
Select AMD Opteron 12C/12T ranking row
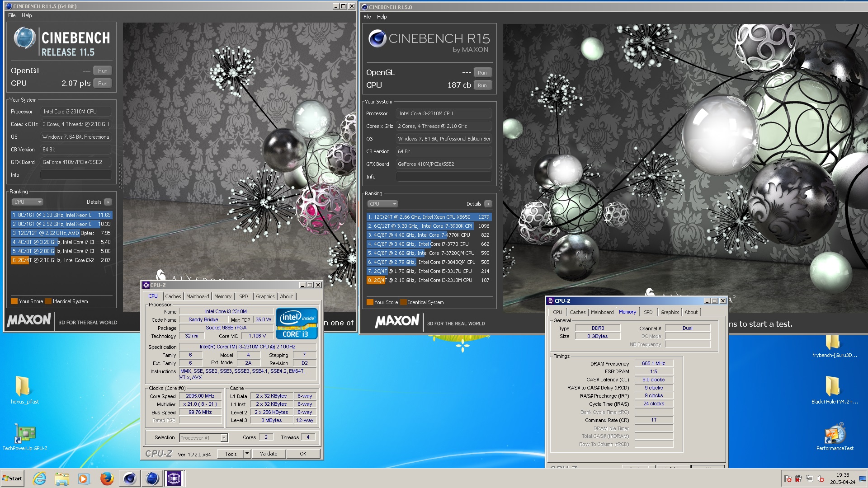(x=61, y=233)
